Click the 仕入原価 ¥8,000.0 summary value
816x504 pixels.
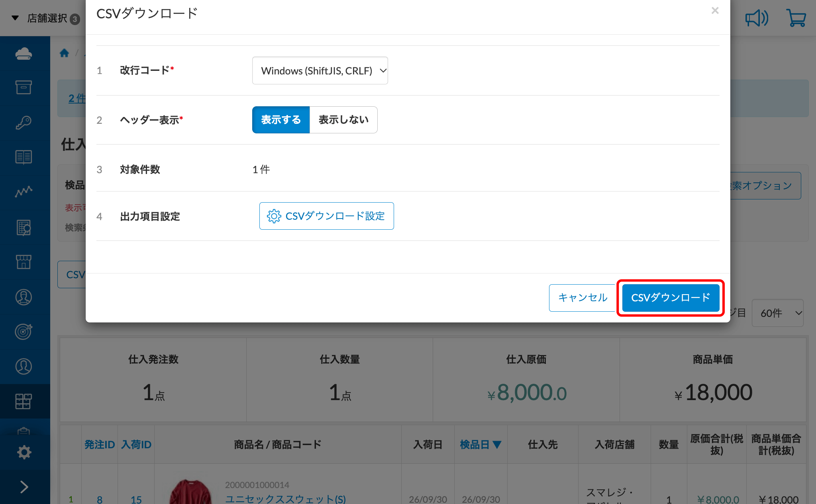(x=527, y=393)
